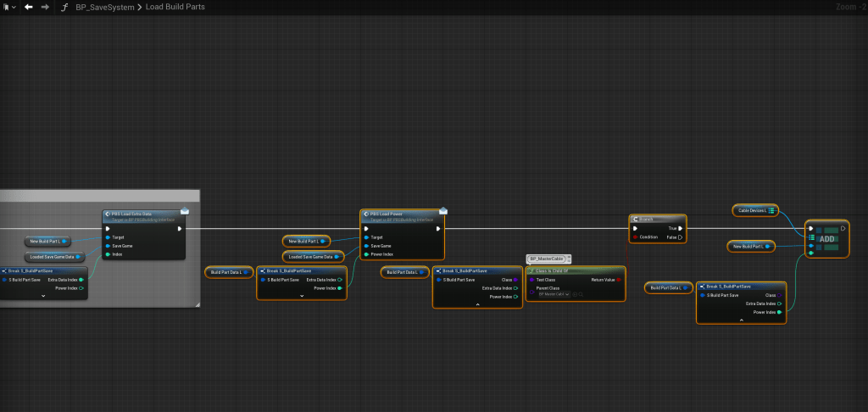Image resolution: width=868 pixels, height=412 pixels.
Task: Navigate back with the left arrow
Action: tap(28, 7)
